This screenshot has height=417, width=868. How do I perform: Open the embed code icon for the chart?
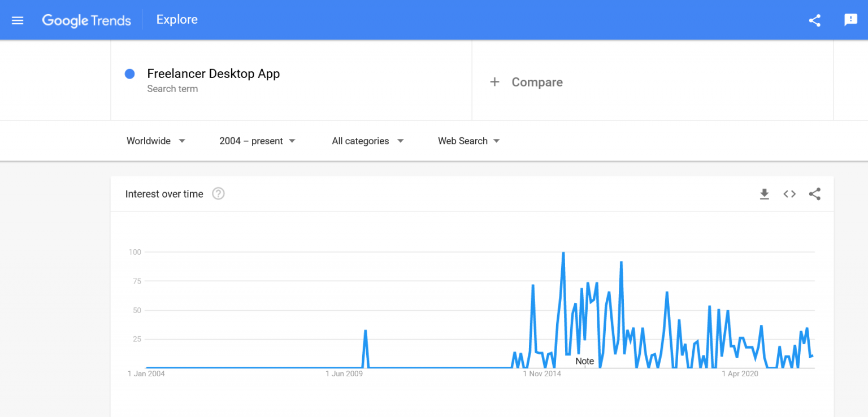[x=789, y=194]
